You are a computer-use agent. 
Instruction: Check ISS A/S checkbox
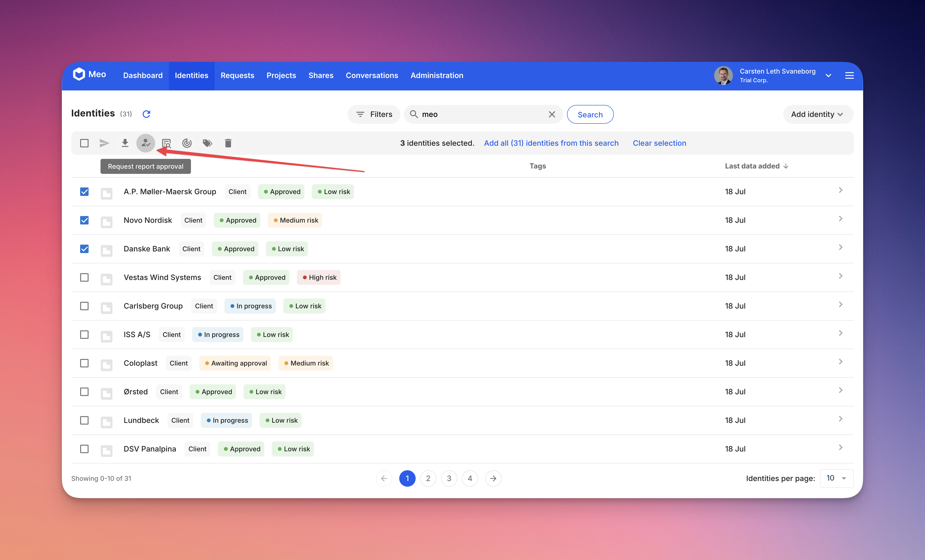pyautogui.click(x=85, y=334)
